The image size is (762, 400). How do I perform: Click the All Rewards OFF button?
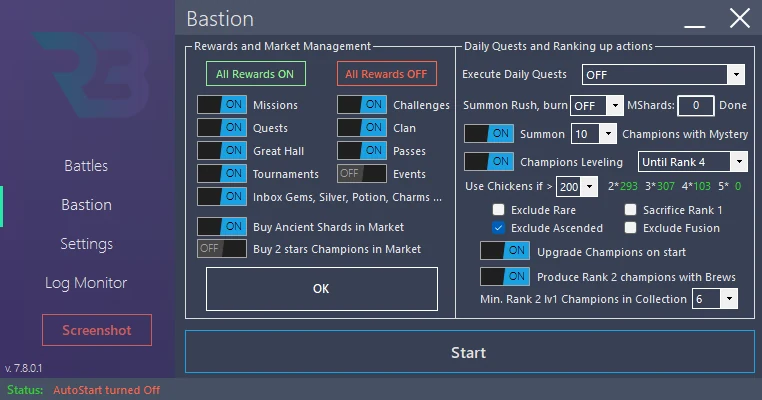(x=387, y=74)
